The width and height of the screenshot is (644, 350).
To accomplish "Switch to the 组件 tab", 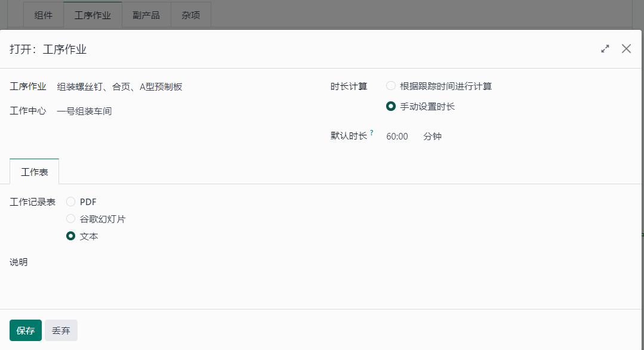I will [x=43, y=15].
